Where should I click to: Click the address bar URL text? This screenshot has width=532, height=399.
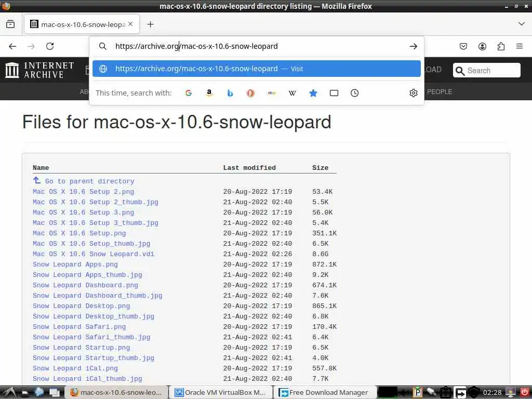pos(196,46)
